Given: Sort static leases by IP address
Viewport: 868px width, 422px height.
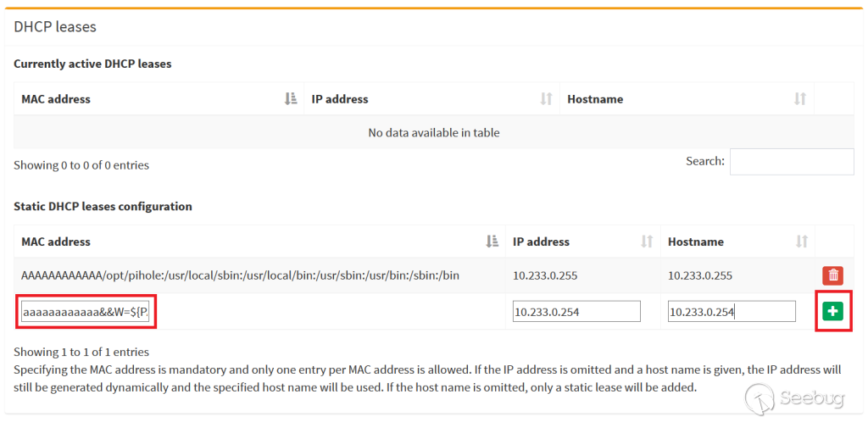Looking at the screenshot, I should pyautogui.click(x=583, y=242).
